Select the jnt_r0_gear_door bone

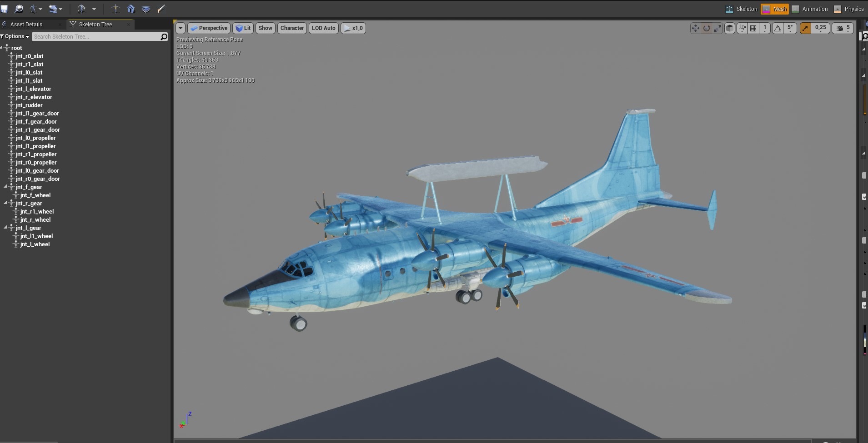pyautogui.click(x=38, y=179)
